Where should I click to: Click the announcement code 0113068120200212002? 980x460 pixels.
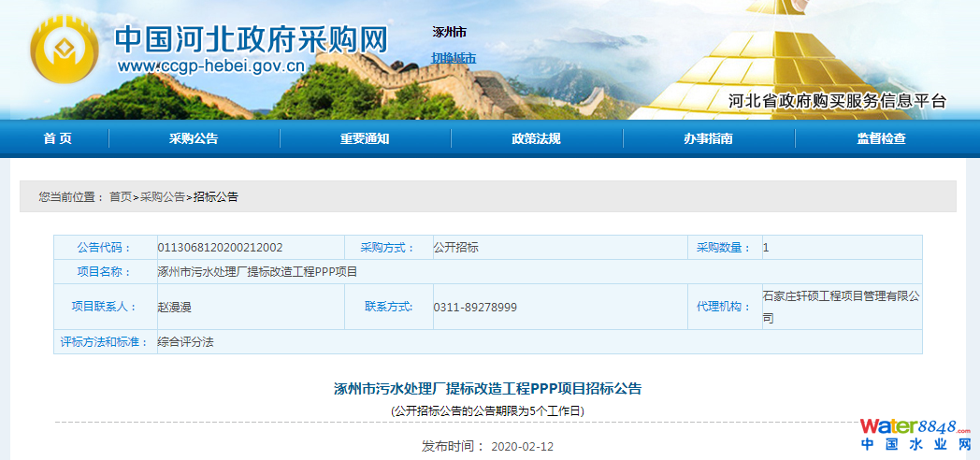220,248
